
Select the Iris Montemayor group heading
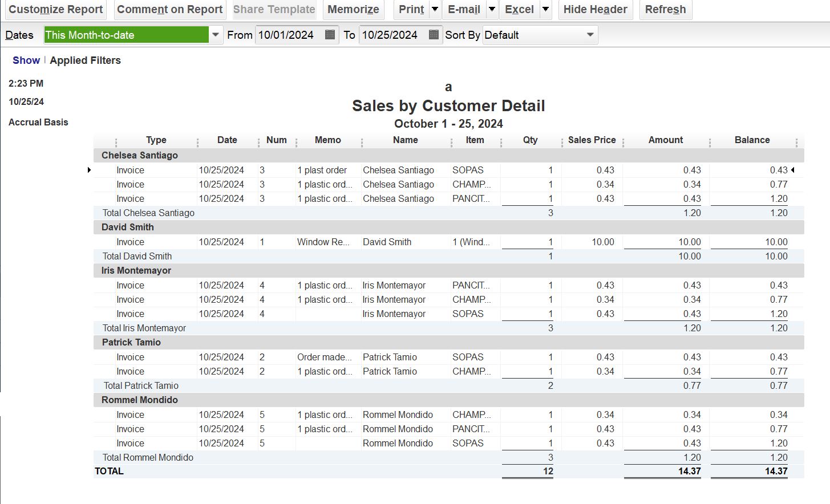(136, 271)
